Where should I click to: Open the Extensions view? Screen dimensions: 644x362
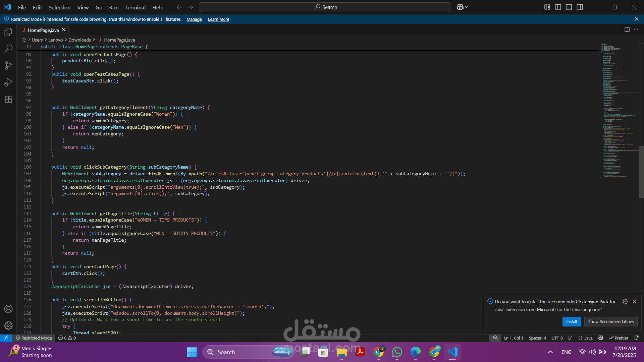[8, 99]
